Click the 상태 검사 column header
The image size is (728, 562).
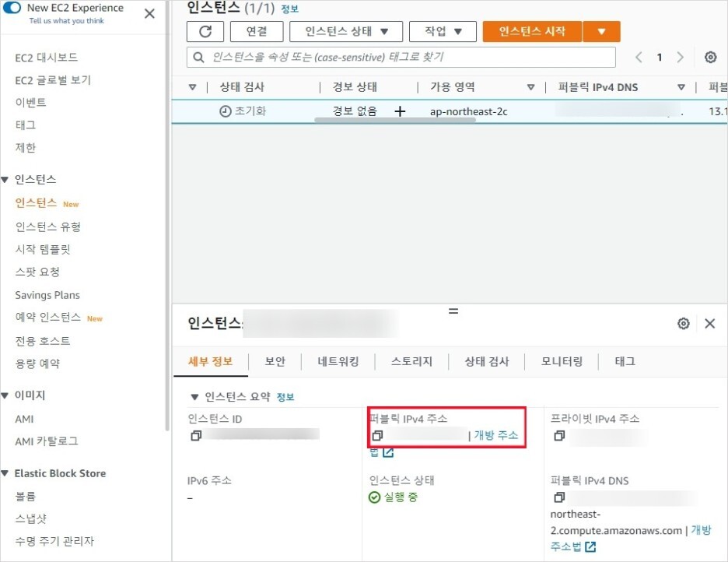pyautogui.click(x=242, y=87)
